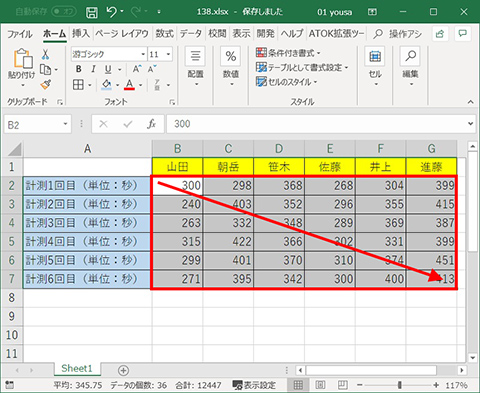The width and height of the screenshot is (480, 393).
Task: Toggle Italic formatting
Action: coord(93,69)
